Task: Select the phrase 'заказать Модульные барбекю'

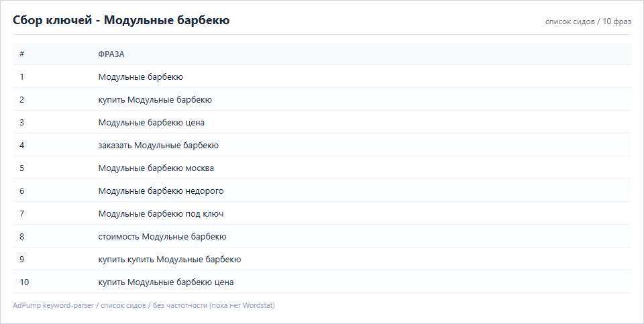Action: tap(158, 146)
